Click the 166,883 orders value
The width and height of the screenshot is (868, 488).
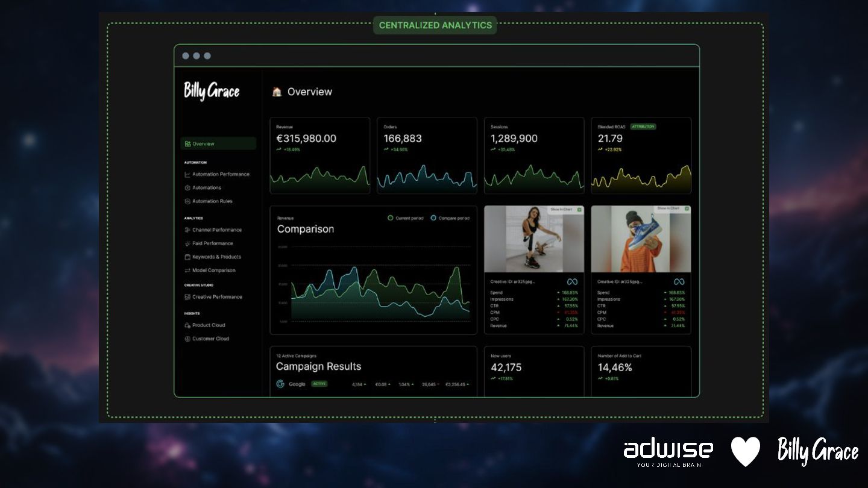click(x=403, y=139)
